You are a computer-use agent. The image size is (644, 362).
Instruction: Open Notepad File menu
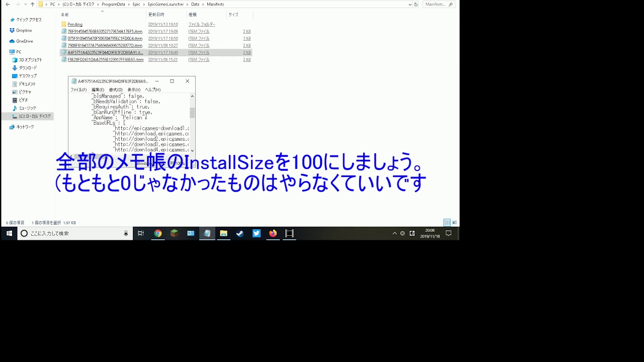pyautogui.click(x=78, y=89)
